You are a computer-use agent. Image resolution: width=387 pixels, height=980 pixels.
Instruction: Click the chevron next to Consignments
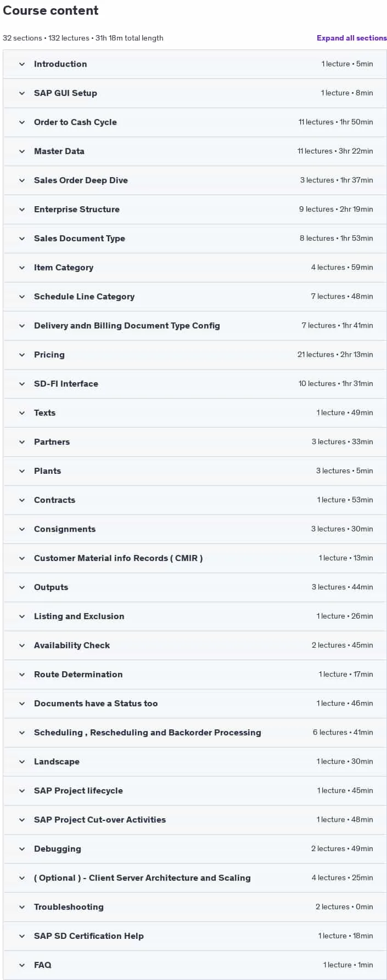click(22, 529)
